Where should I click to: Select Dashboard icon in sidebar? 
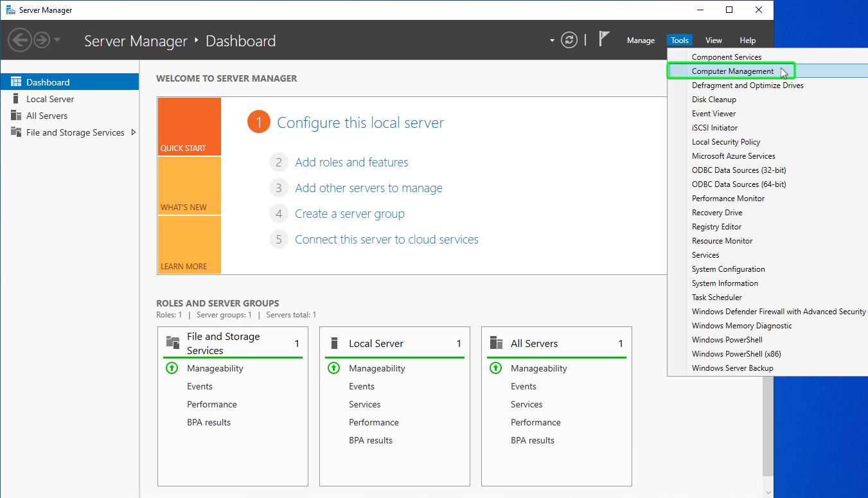coord(16,82)
